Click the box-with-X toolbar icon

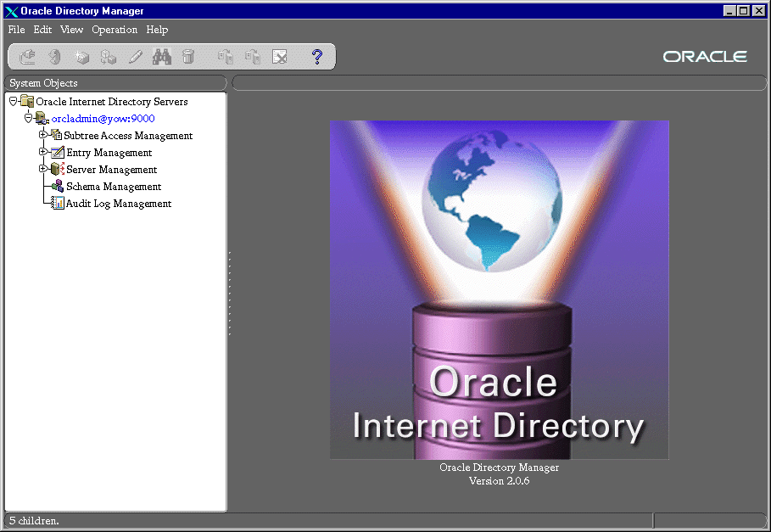[x=279, y=57]
